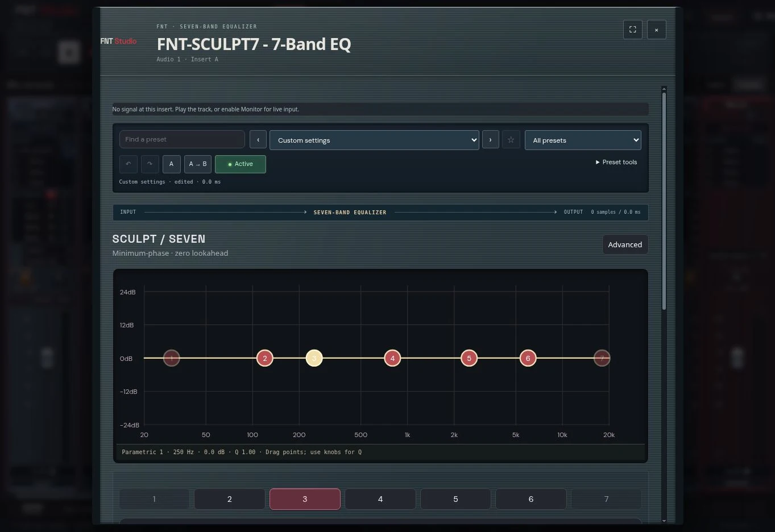This screenshot has height=532, width=775.
Task: Open the Advanced view
Action: tap(625, 244)
